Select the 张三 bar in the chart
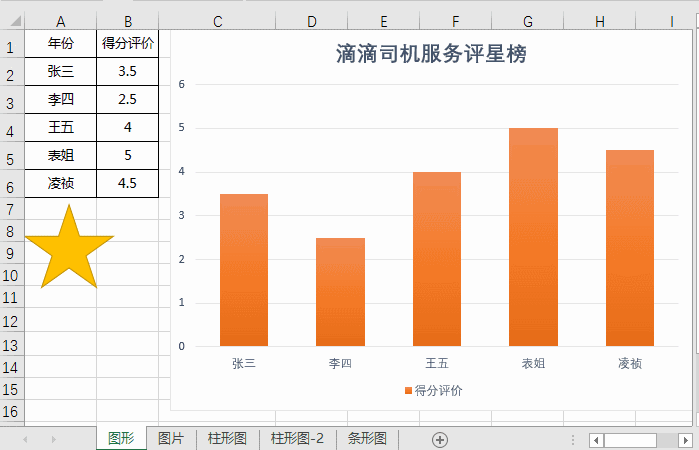The height and width of the screenshot is (450, 699). click(x=244, y=270)
